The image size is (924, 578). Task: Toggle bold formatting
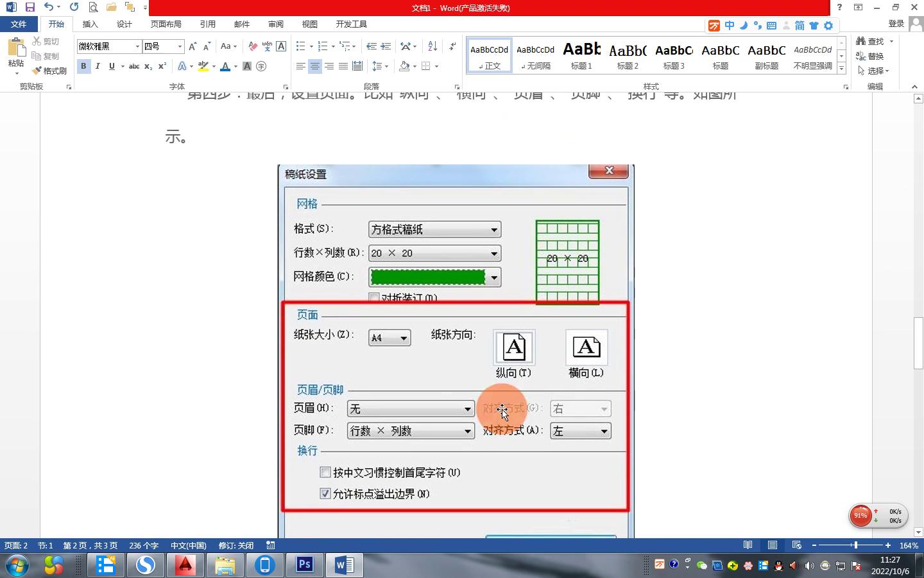83,66
